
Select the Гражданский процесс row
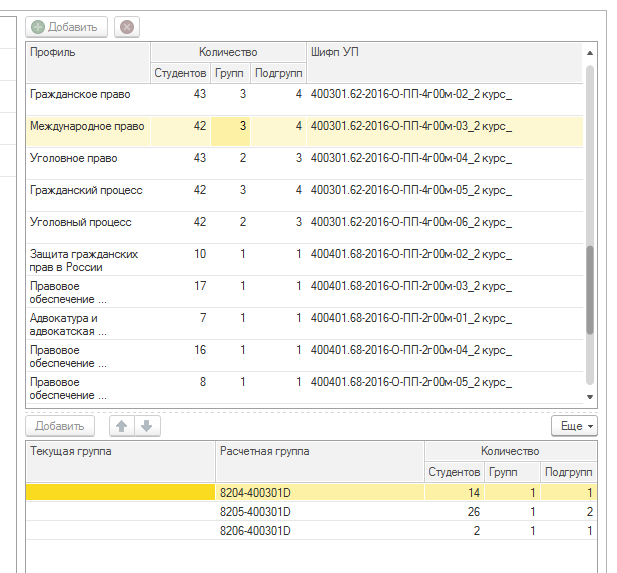(86, 191)
